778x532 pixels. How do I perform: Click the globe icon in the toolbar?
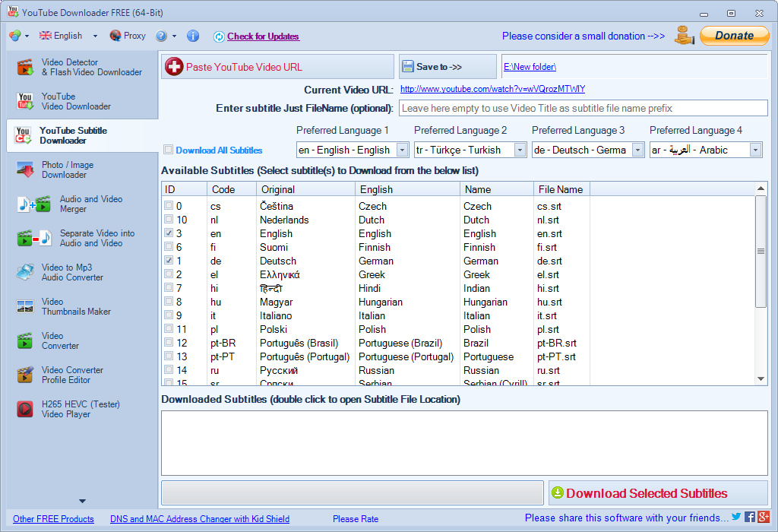click(15, 36)
